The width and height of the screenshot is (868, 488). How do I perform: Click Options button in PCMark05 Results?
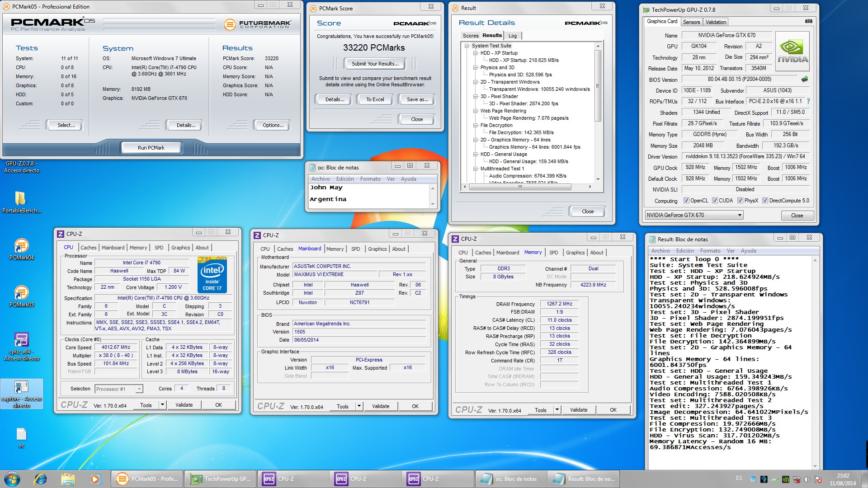point(273,125)
